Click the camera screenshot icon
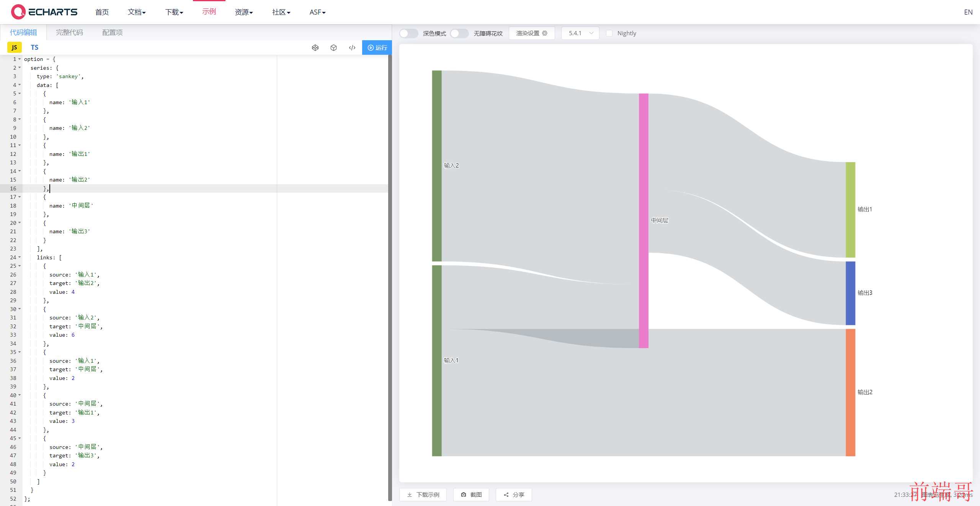 tap(464, 495)
